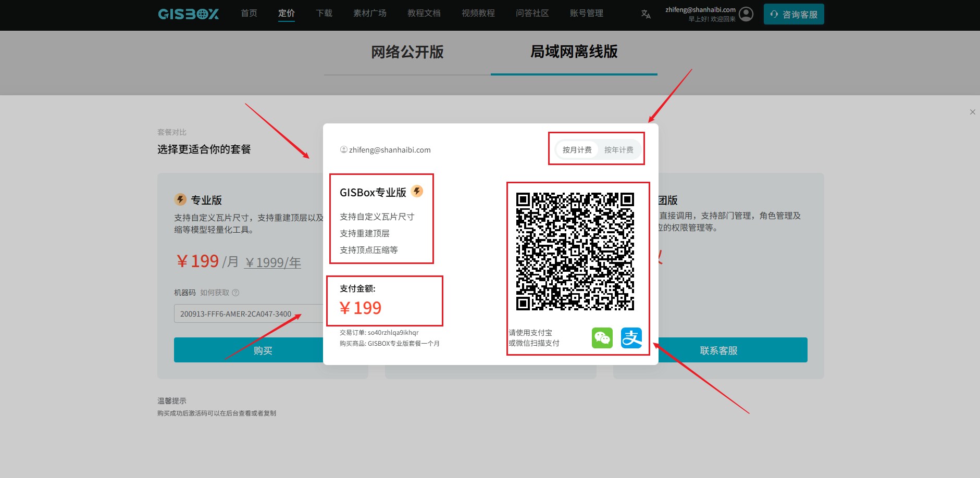The image size is (980, 478).
Task: Click the GISBOX logo
Action: point(188,14)
